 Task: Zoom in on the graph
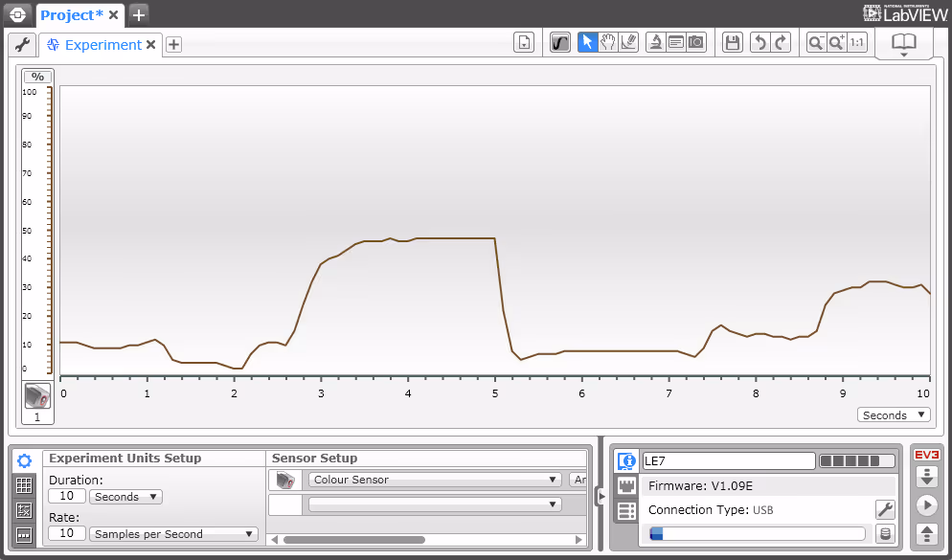837,42
